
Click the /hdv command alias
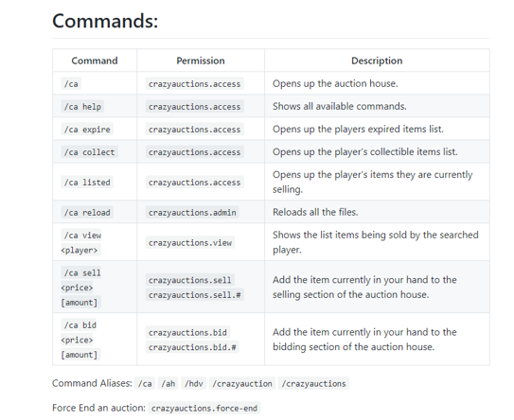click(x=193, y=383)
